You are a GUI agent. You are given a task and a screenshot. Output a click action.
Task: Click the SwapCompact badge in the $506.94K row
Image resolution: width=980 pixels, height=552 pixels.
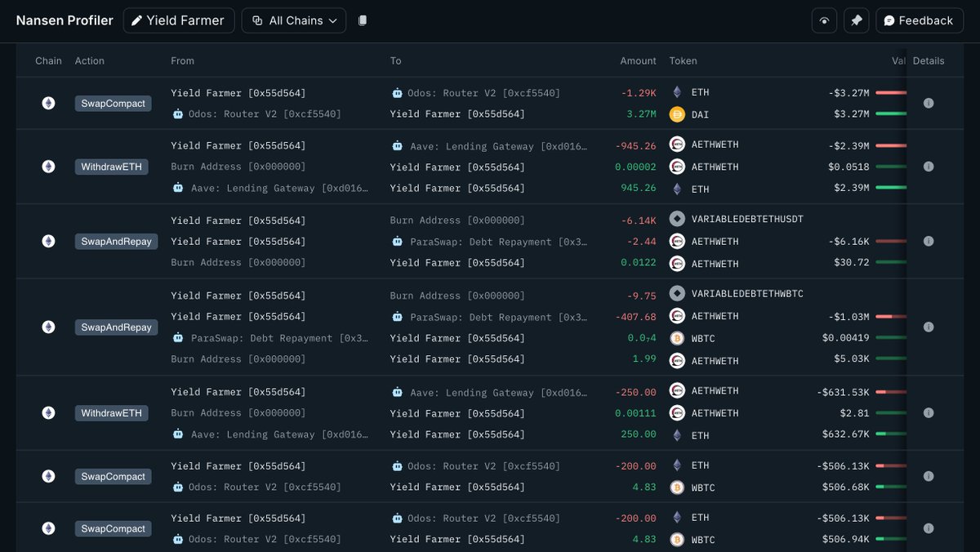point(114,528)
